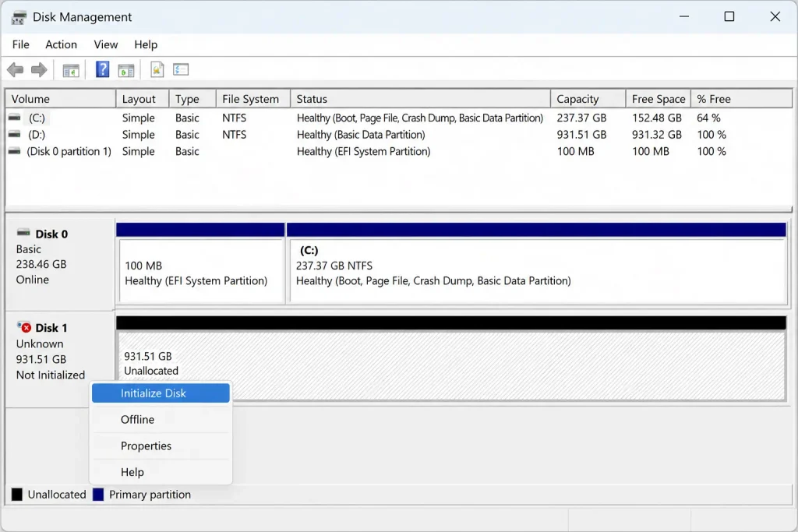Open the View menu
This screenshot has height=532, width=798.
tap(106, 44)
